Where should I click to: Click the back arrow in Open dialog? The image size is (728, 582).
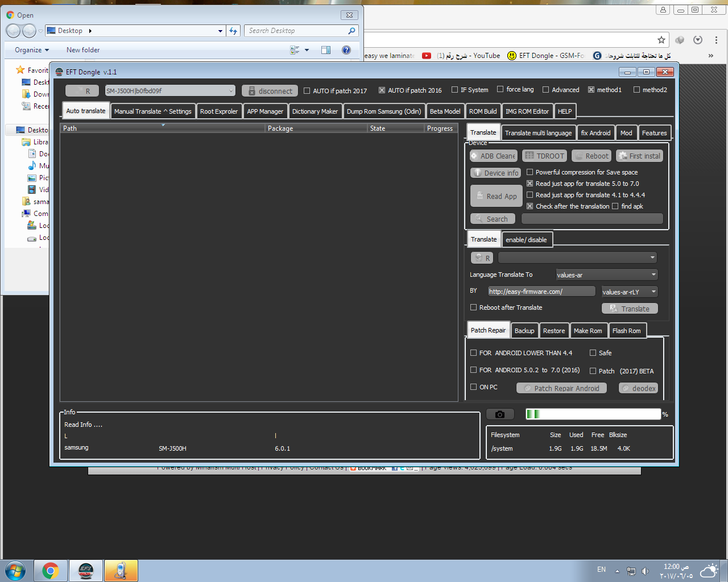[x=13, y=31]
